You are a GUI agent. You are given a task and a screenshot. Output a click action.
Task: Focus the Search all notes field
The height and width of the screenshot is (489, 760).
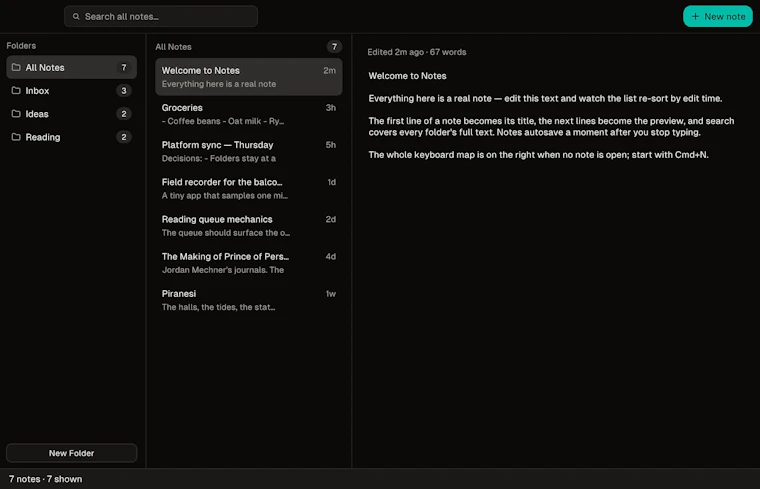[161, 16]
